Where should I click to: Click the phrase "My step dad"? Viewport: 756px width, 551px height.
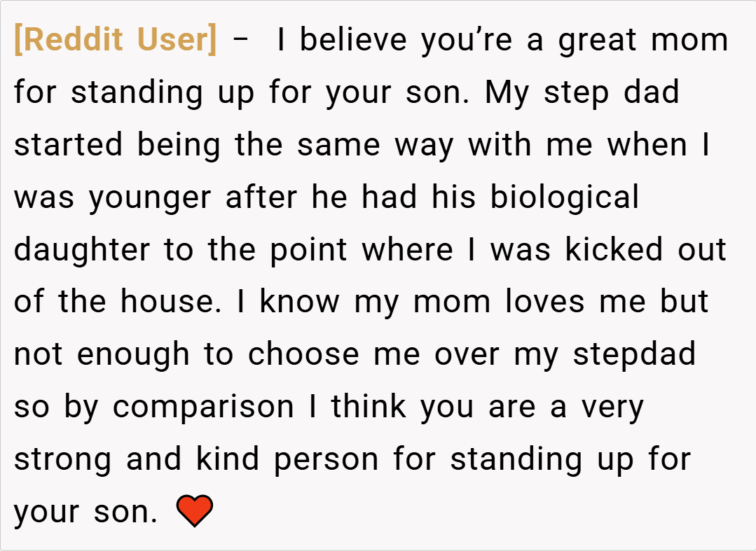coord(582,92)
